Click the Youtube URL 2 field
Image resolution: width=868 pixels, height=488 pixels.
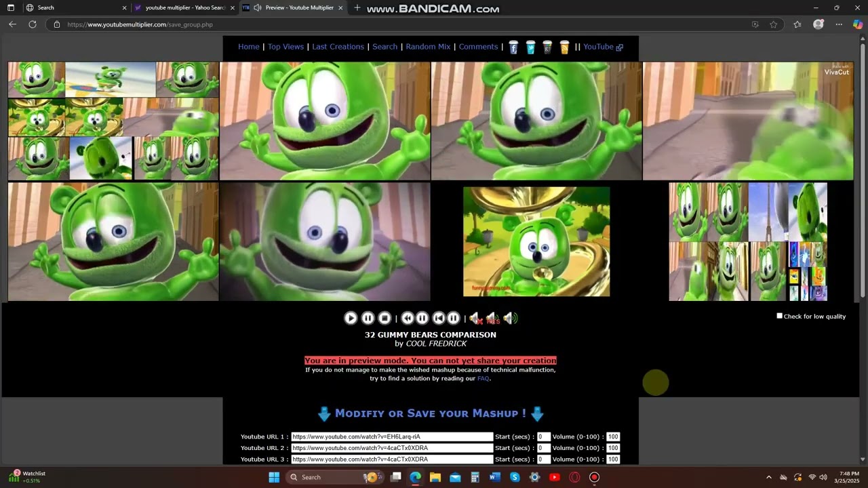click(392, 448)
